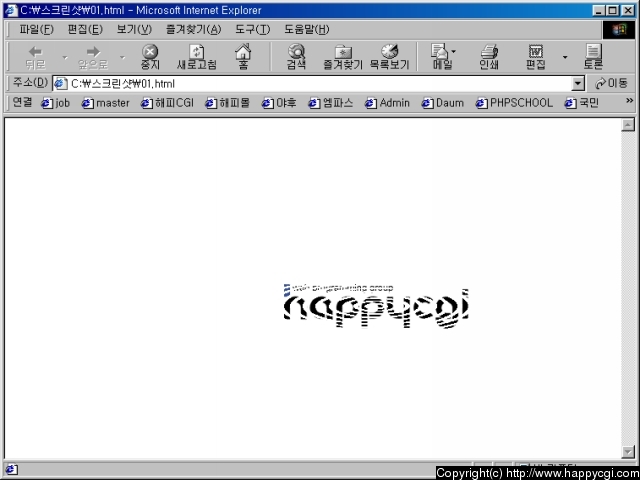Image resolution: width=640 pixels, height=480 pixels.
Task: Show more links via chevron expander
Action: click(x=629, y=101)
